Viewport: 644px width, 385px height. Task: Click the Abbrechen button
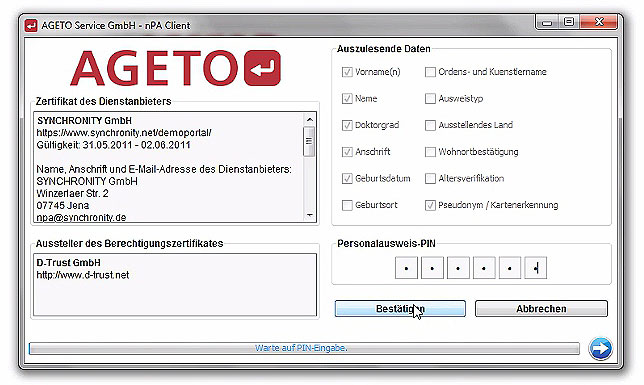[541, 309]
